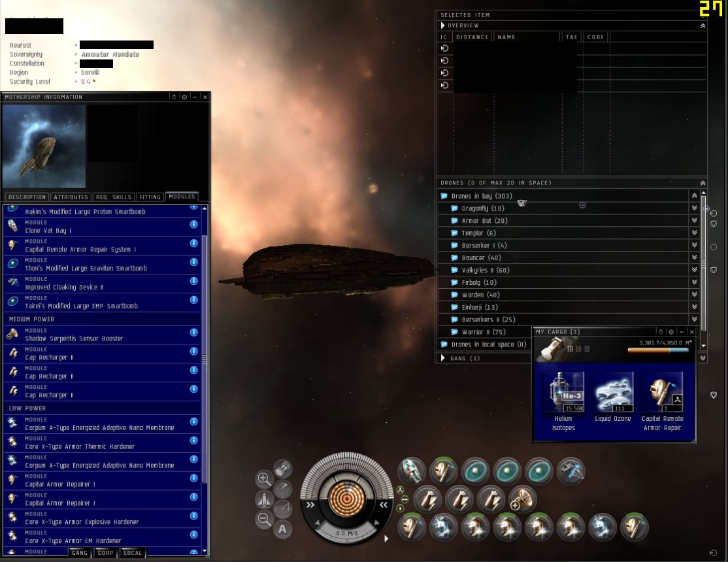Show info for Core X-Type Armor EM Hardener
The image size is (728, 562).
click(x=194, y=535)
